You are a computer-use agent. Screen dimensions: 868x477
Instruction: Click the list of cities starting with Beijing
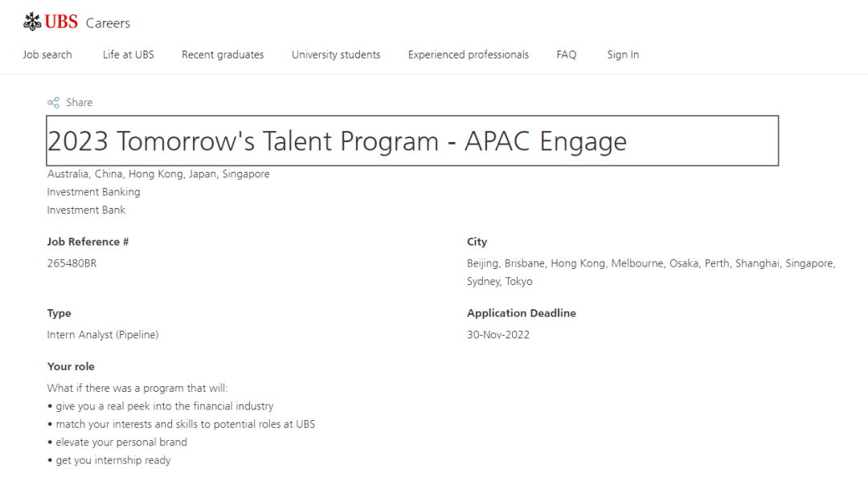[x=650, y=263]
